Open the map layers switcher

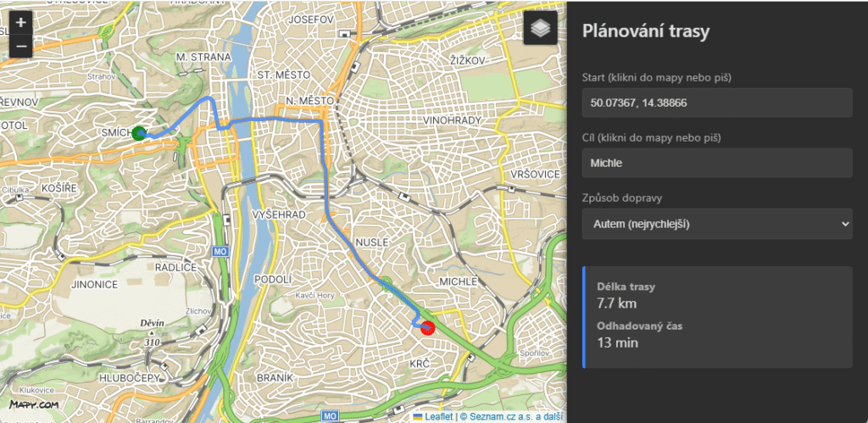[540, 29]
